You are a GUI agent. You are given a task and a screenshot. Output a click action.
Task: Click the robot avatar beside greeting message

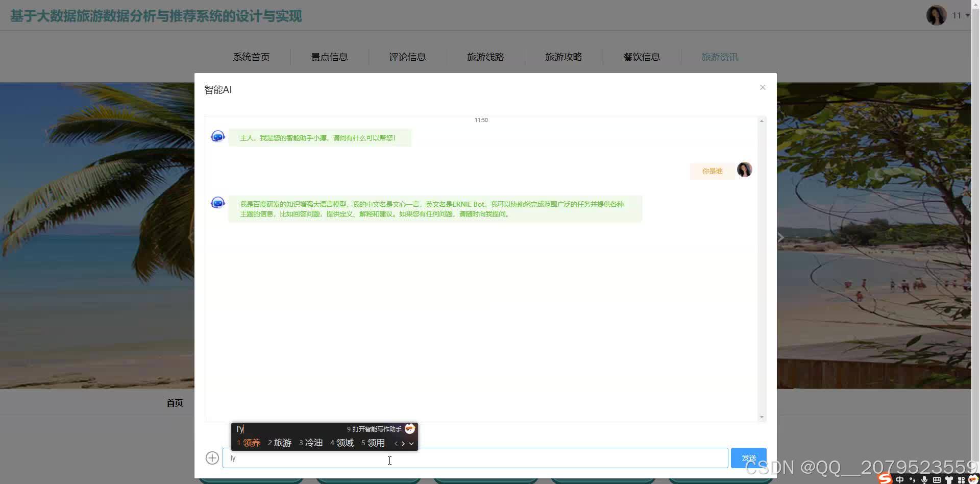click(218, 136)
